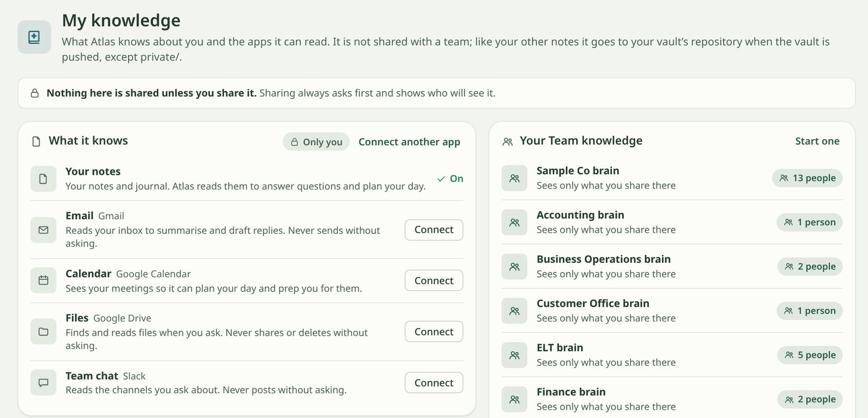This screenshot has height=418, width=868.
Task: Click the Sample Co brain team icon
Action: point(514,178)
